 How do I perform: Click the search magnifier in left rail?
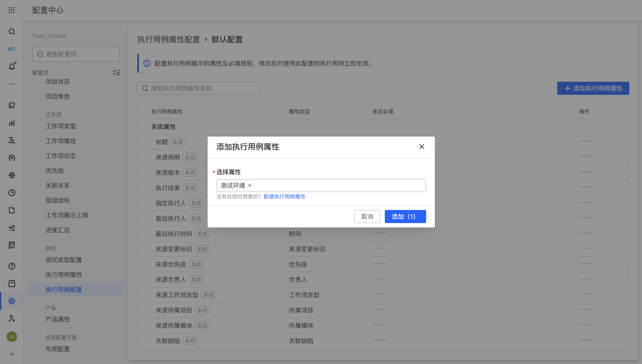12,31
